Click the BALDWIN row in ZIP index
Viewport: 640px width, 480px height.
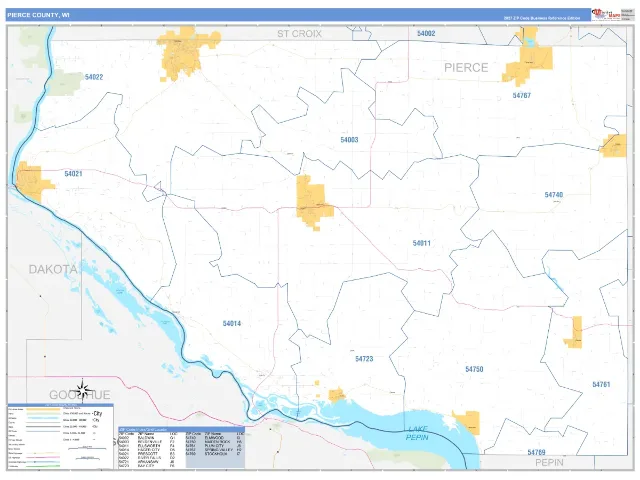[149, 438]
